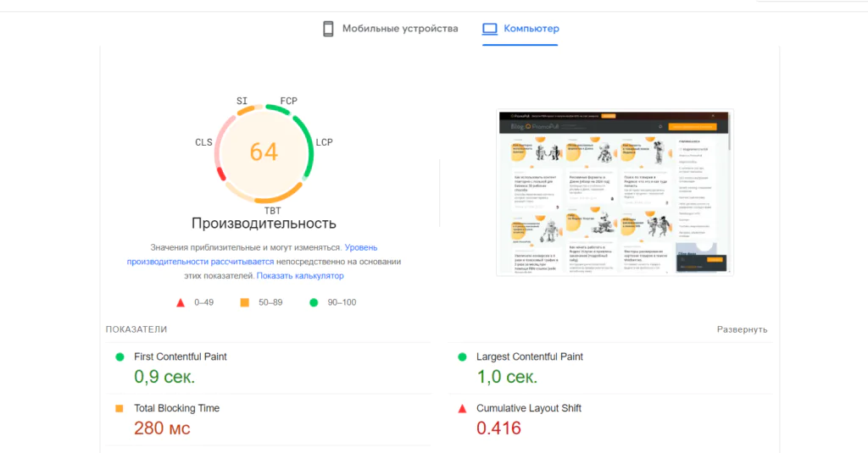
Task: Click the Largest Contentful Paint metric label
Action: pos(530,356)
